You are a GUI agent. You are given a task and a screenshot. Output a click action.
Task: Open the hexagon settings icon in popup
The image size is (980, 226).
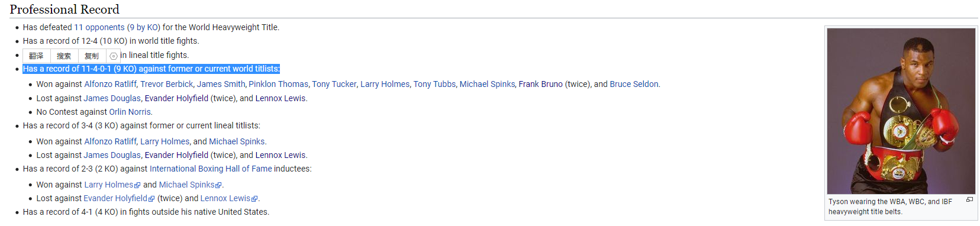pos(114,56)
